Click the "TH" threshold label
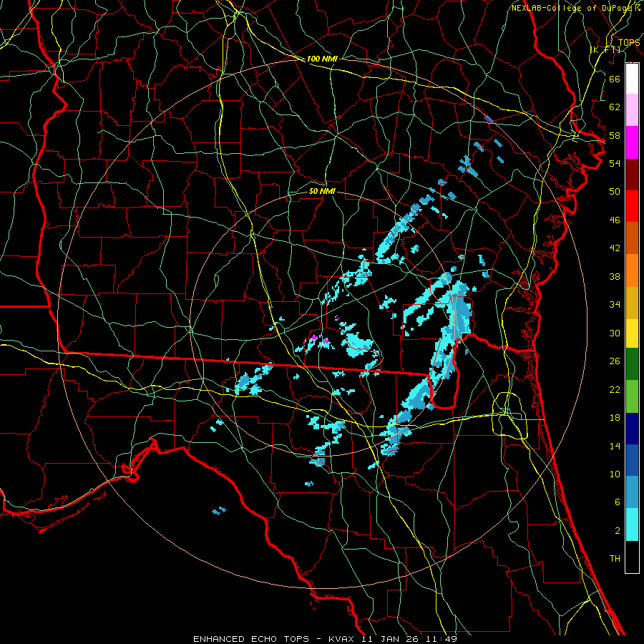Screen dimensions: 644x644 pos(615,559)
